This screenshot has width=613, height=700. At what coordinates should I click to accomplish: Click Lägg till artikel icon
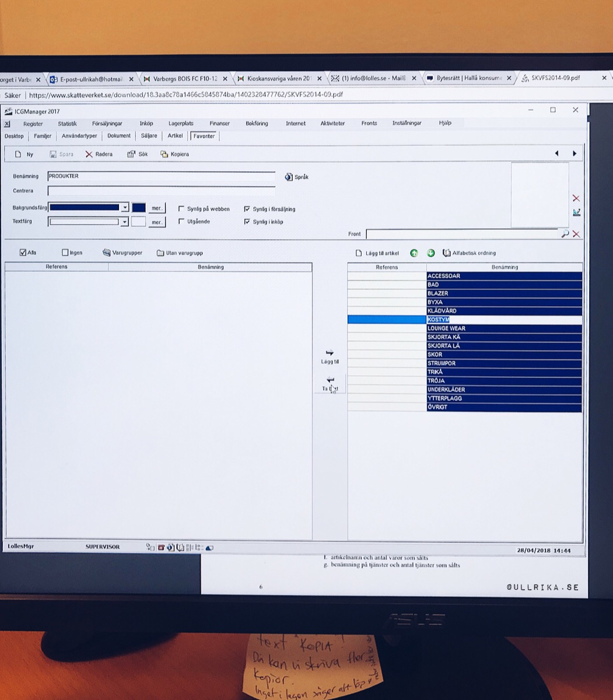click(359, 253)
